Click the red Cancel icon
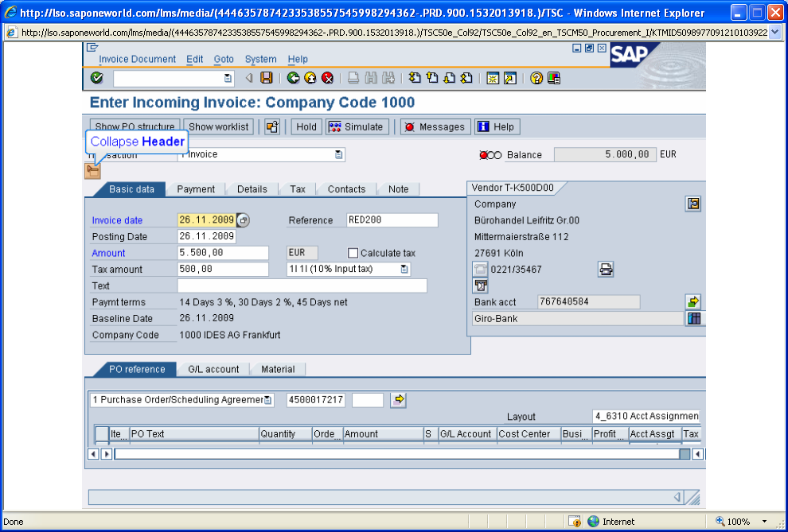Screen dimensions: 788x532 coord(328,78)
